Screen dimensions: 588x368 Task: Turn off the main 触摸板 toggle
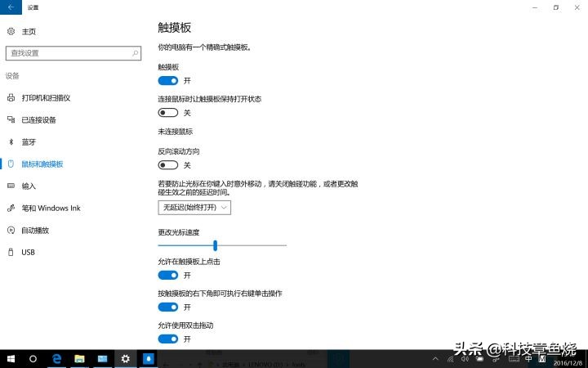point(167,81)
